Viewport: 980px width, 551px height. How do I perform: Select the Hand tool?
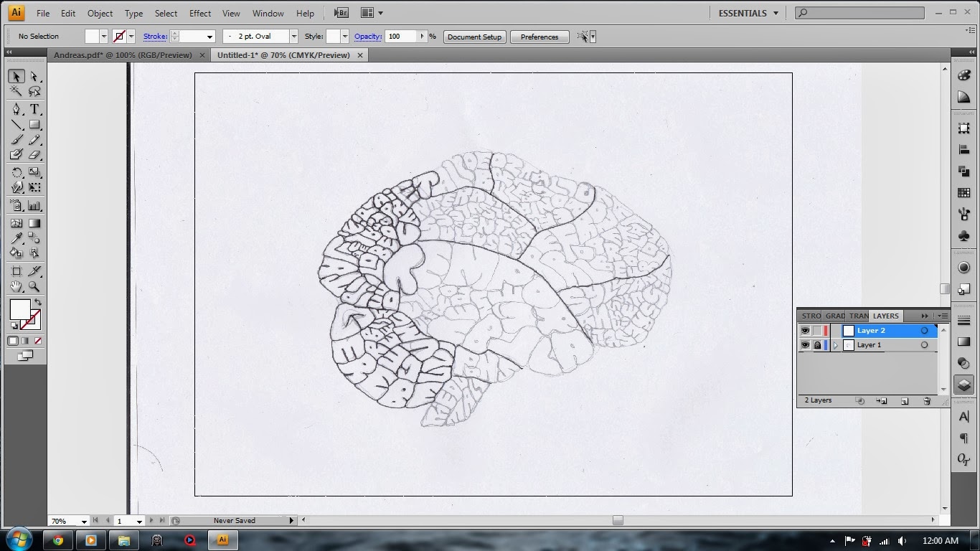[x=17, y=286]
